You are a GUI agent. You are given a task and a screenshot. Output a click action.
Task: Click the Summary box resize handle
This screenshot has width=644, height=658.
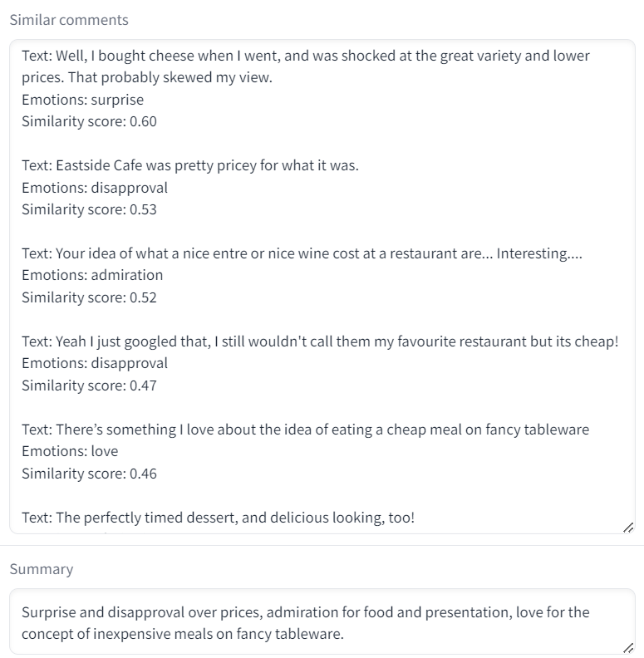(628, 648)
